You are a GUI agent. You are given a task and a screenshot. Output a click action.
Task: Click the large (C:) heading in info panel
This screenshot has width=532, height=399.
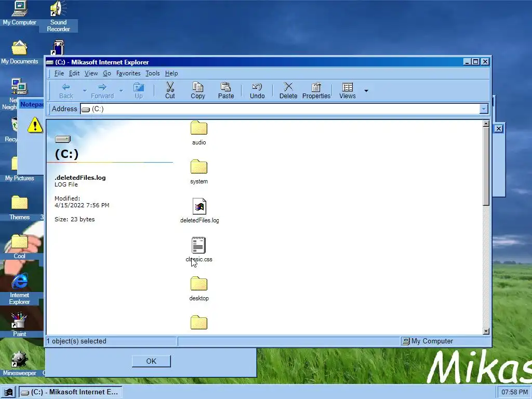[x=66, y=154]
